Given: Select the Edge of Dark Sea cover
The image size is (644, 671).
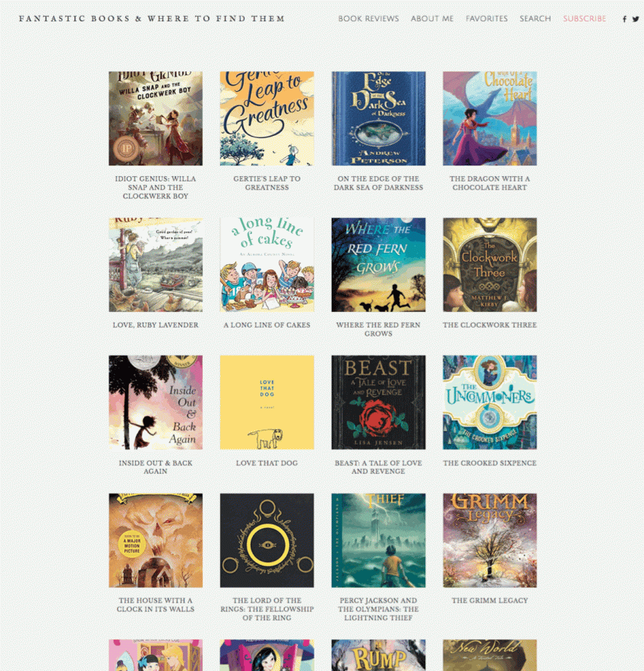Looking at the screenshot, I should [x=378, y=118].
